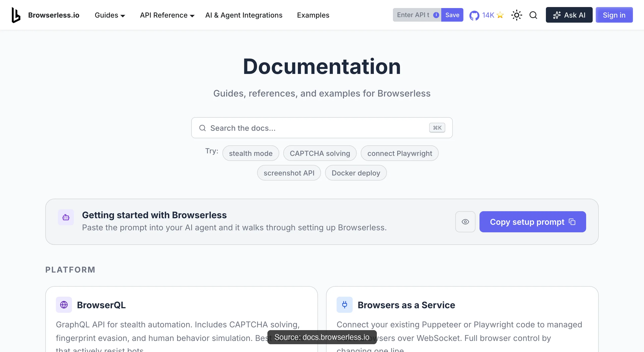Open the Ask AI assistant
644x352 pixels.
(x=569, y=15)
